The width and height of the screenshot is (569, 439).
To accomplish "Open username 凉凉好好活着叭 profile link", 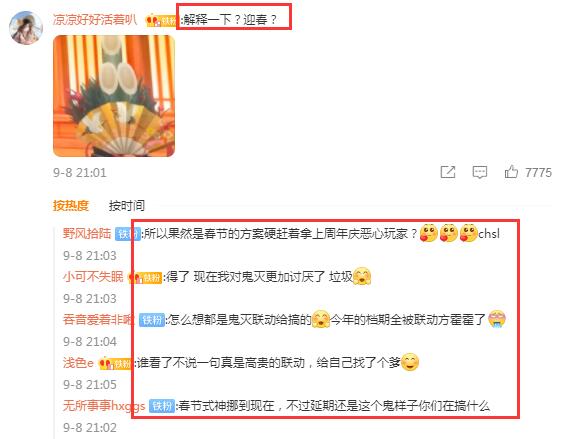I will (95, 20).
